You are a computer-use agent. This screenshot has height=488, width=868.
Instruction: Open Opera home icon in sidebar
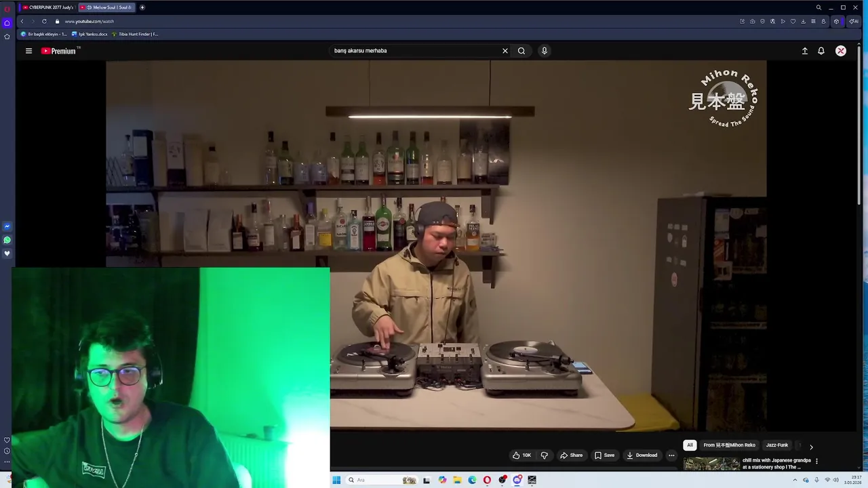point(7,22)
